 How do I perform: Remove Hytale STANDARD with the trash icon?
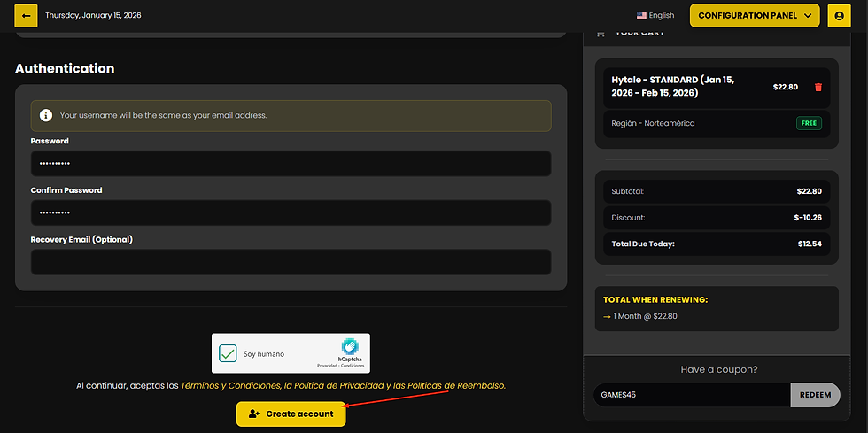[x=818, y=87]
